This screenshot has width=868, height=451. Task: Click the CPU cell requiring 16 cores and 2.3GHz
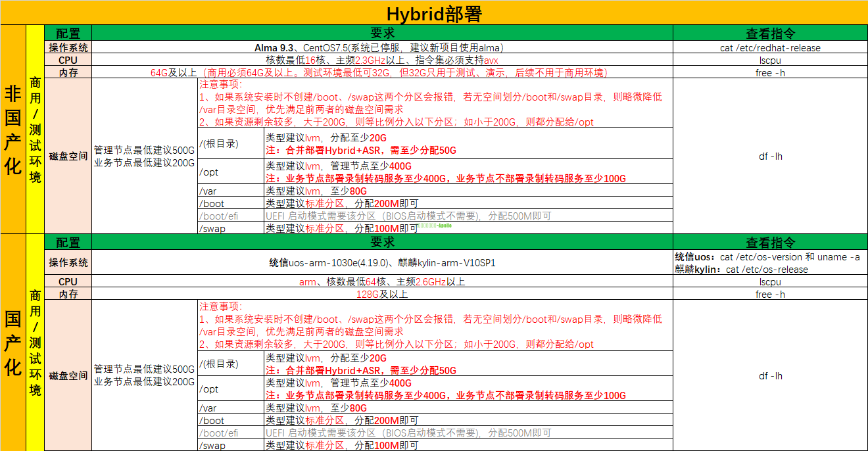[381, 60]
